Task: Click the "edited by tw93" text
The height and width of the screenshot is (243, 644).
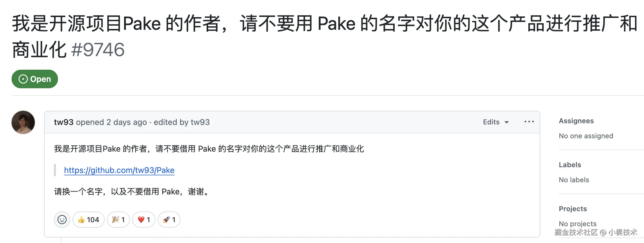Action: click(181, 122)
